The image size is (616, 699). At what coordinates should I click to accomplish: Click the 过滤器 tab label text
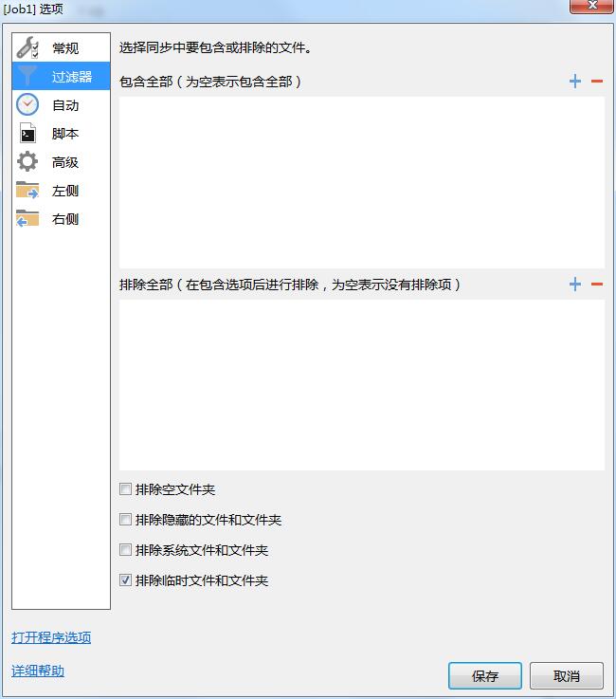pos(72,77)
